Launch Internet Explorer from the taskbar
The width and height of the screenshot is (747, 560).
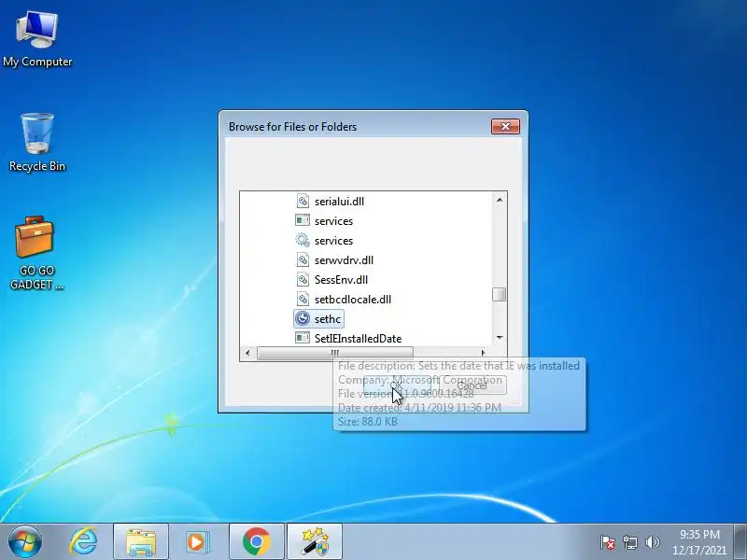pos(83,542)
